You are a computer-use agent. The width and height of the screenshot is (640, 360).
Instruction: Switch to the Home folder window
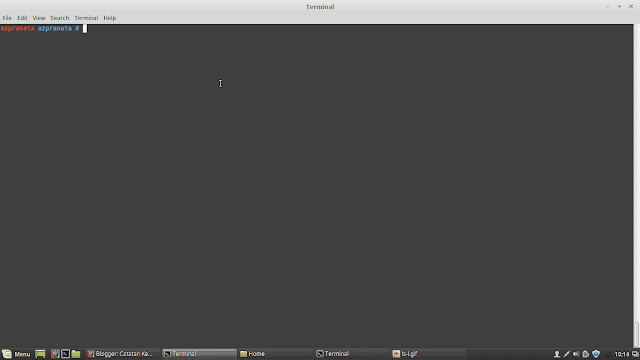tap(276, 354)
